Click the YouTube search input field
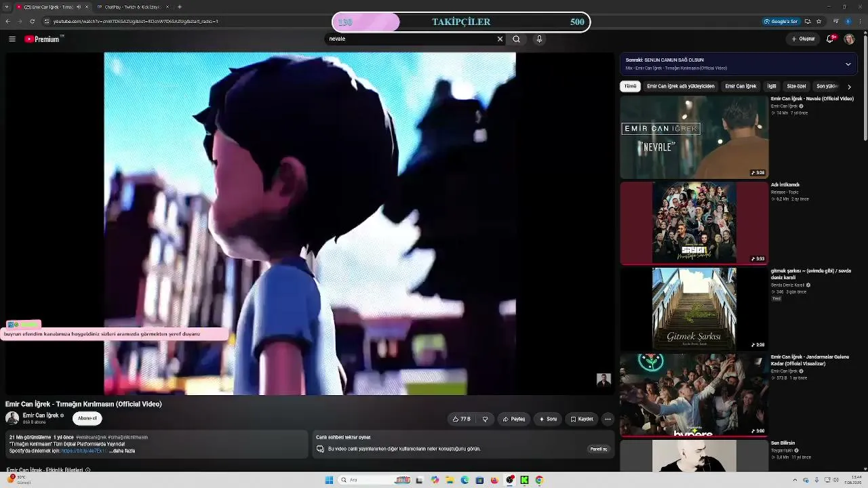This screenshot has height=488, width=868. (410, 39)
